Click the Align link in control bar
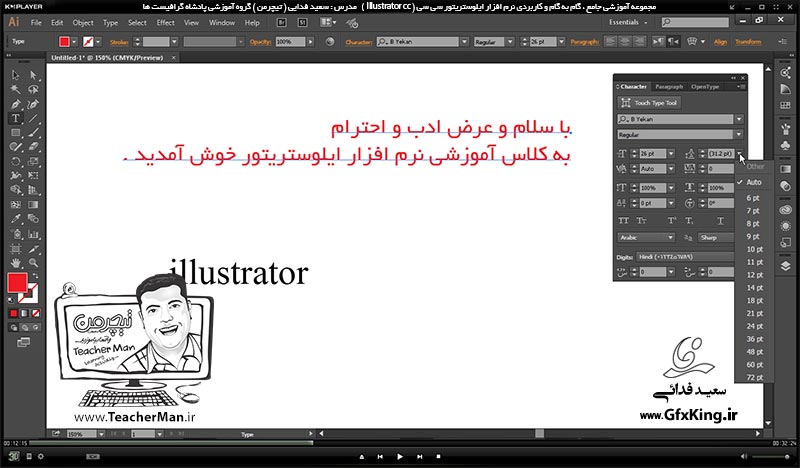800x468 pixels. 720,42
